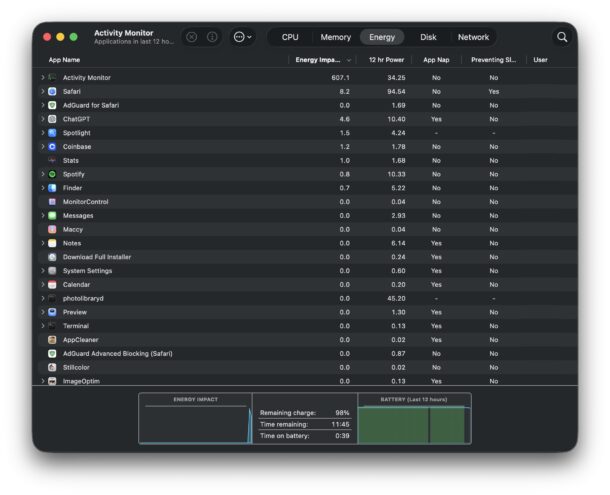The width and height of the screenshot is (610, 495).
Task: Expand the Terminal process disclosure triangle
Action: point(42,326)
